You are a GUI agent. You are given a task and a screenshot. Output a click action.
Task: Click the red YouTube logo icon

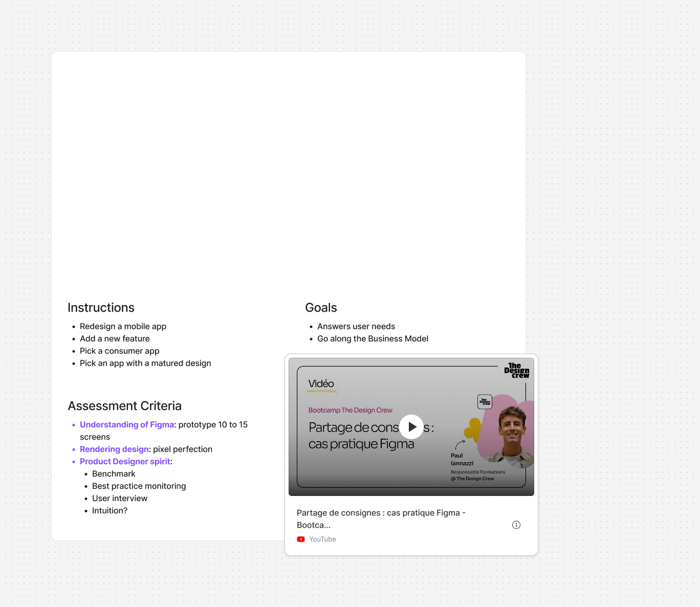[301, 539]
